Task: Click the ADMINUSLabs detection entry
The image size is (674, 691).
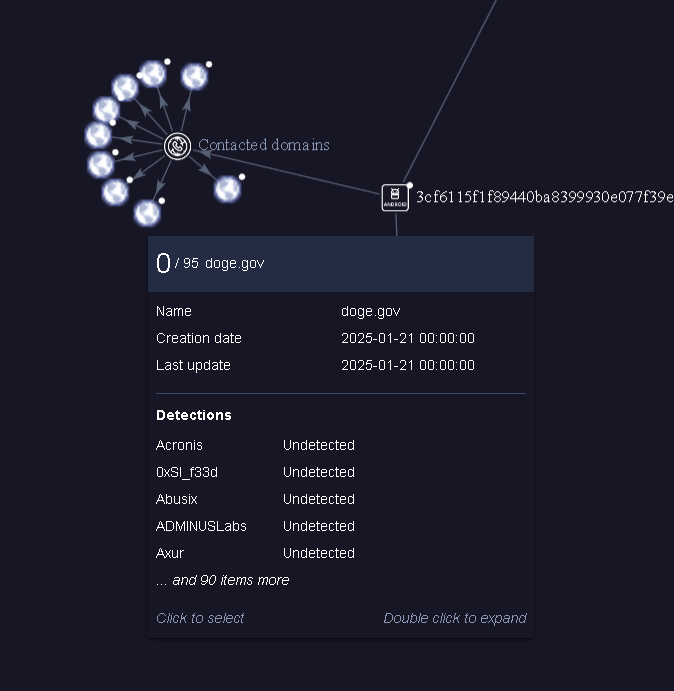Action: click(201, 526)
